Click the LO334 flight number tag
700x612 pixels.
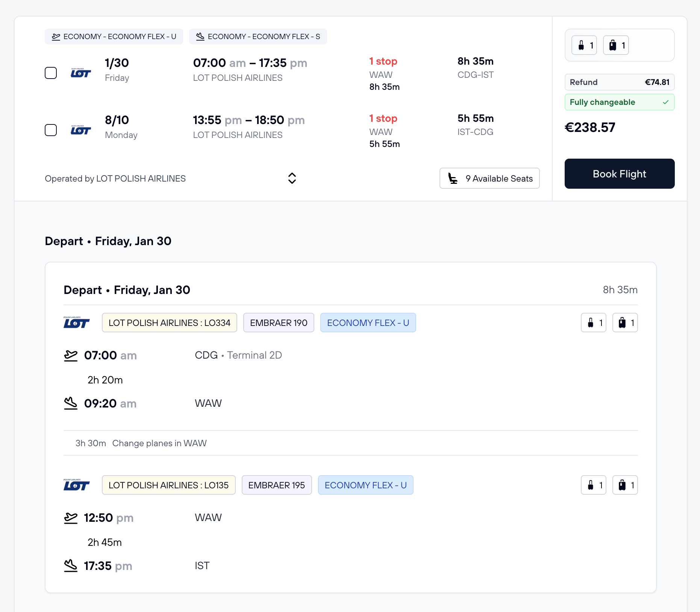pos(169,323)
